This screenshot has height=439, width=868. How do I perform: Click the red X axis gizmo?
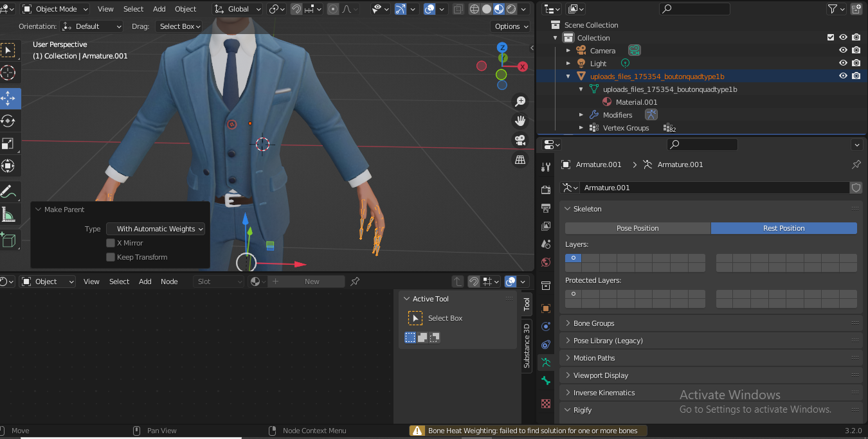click(x=523, y=66)
